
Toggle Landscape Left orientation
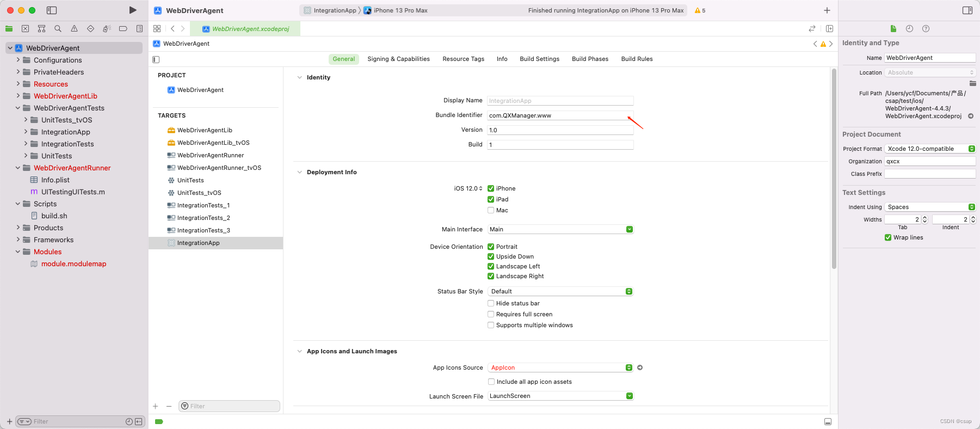pyautogui.click(x=491, y=266)
